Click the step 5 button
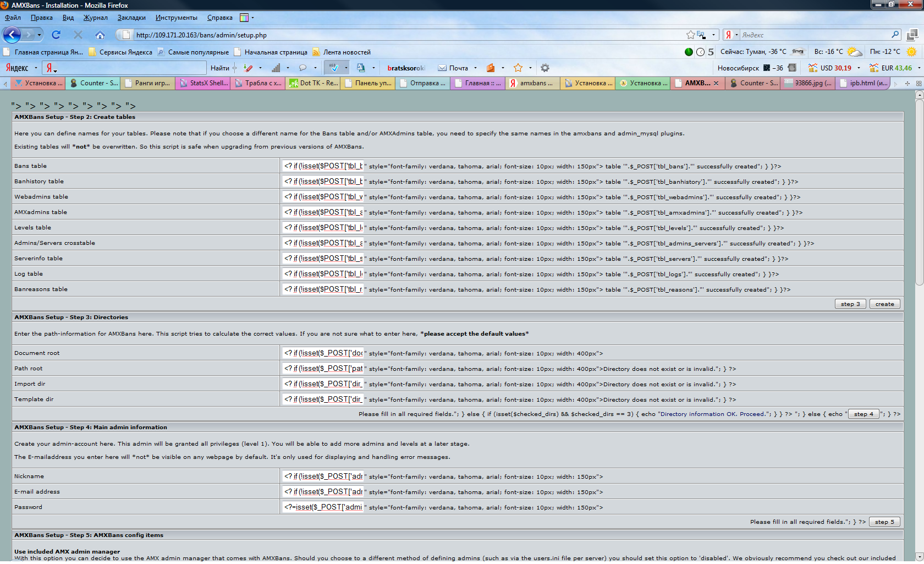The image size is (924, 564). pos(884,522)
